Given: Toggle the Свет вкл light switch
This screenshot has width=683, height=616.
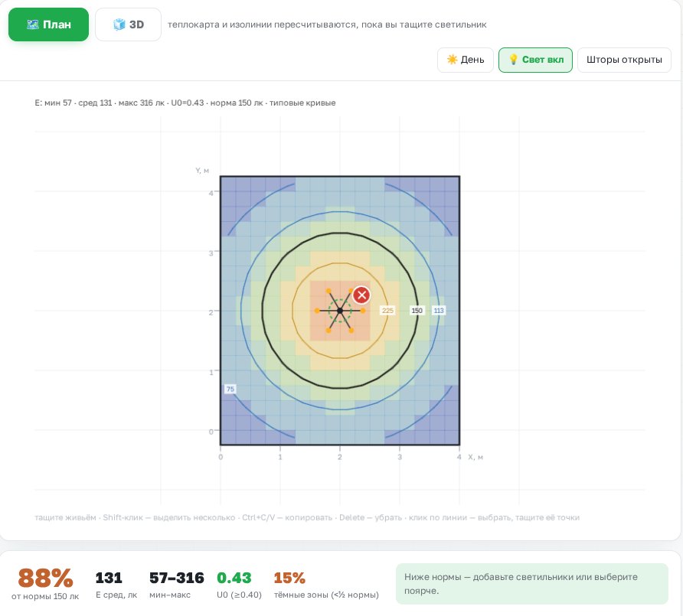Looking at the screenshot, I should 535,60.
